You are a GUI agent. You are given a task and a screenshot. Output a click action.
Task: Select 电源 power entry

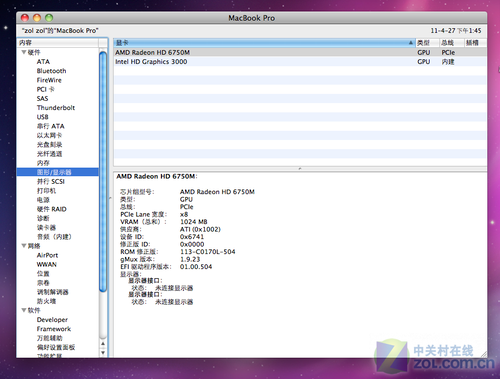[x=43, y=200]
